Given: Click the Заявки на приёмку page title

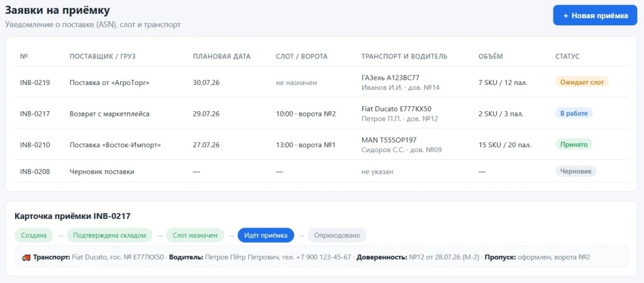Looking at the screenshot, I should pyautogui.click(x=57, y=10).
